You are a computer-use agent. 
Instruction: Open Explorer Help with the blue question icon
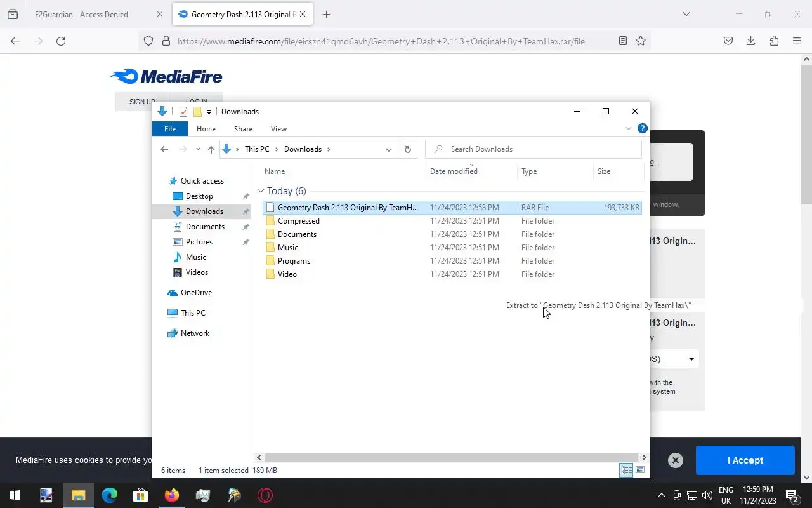tap(642, 128)
